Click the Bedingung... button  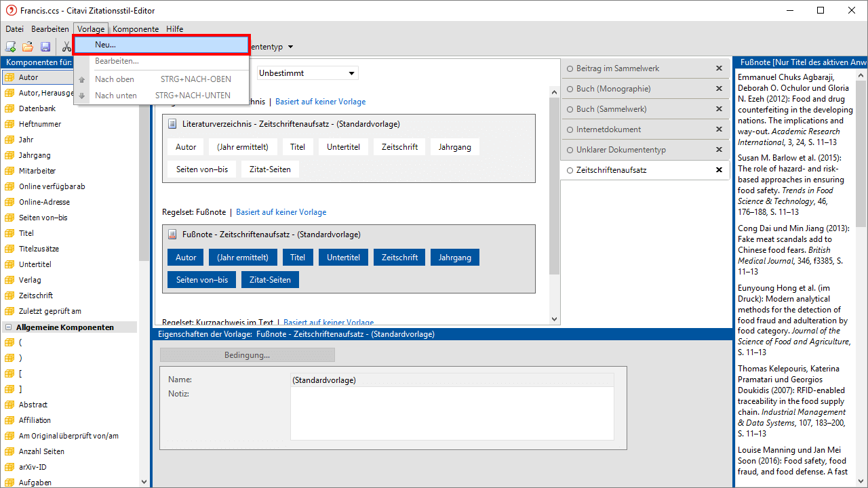247,355
